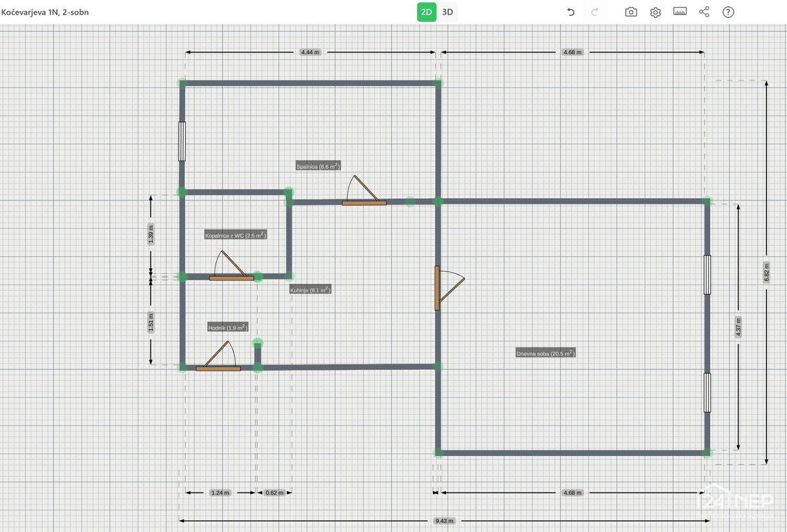Select the Kopalnica z WC room label
This screenshot has height=532, width=787.
tap(236, 236)
